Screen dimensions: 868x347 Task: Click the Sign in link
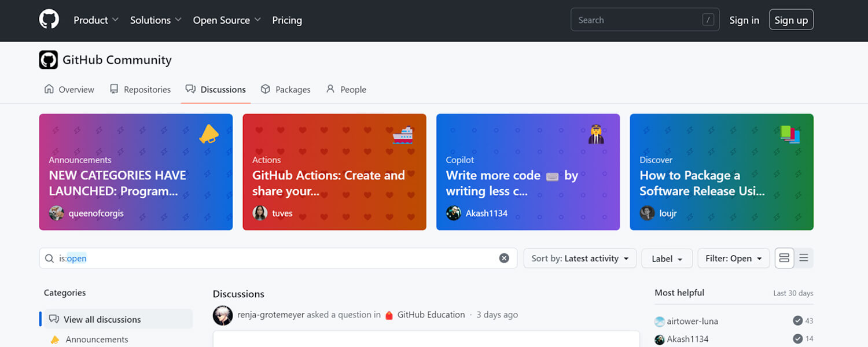744,20
